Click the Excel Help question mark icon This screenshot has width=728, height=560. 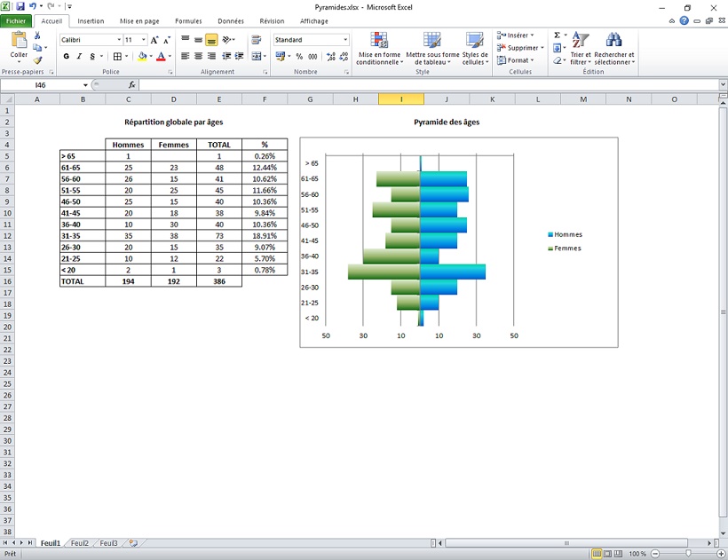pyautogui.click(x=684, y=20)
